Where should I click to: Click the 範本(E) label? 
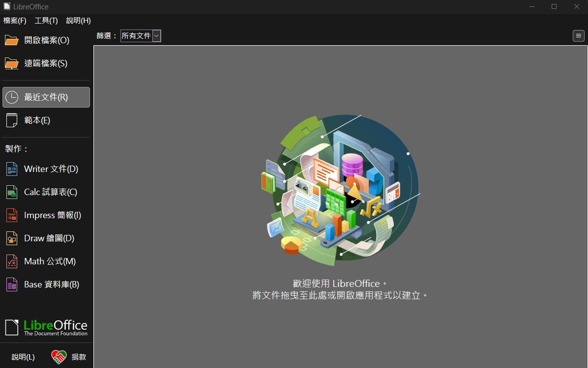[37, 120]
